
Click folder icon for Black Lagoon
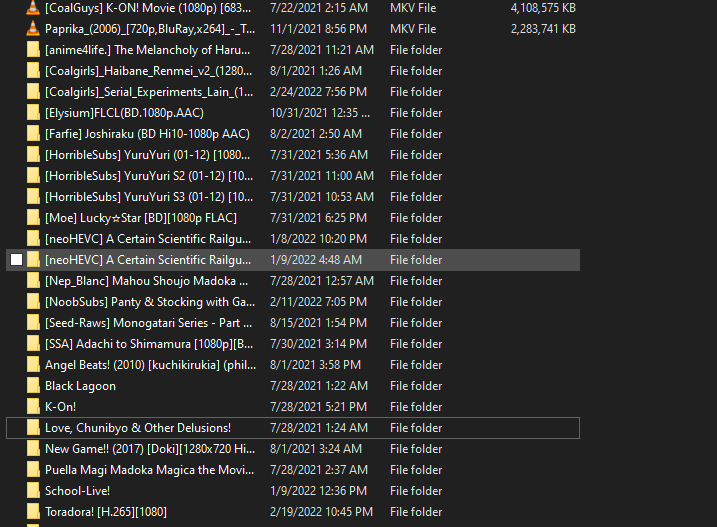tap(33, 386)
